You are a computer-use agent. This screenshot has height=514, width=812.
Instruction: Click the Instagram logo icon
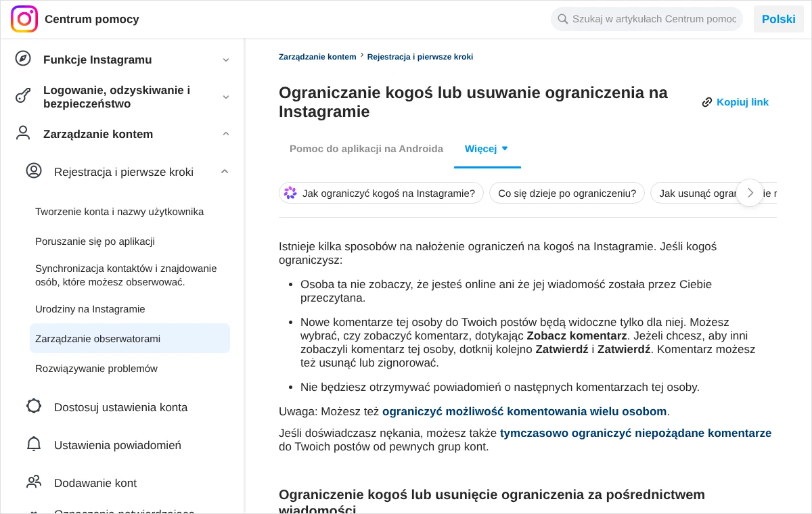[x=24, y=19]
